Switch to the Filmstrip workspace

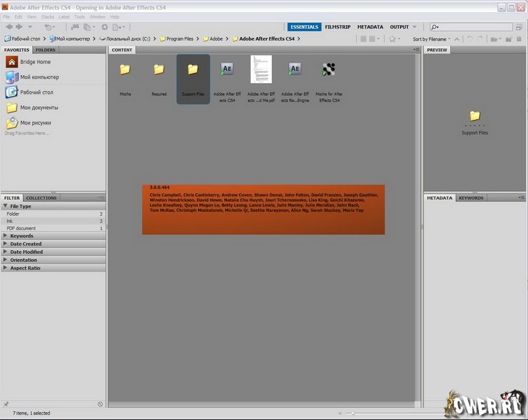[337, 27]
